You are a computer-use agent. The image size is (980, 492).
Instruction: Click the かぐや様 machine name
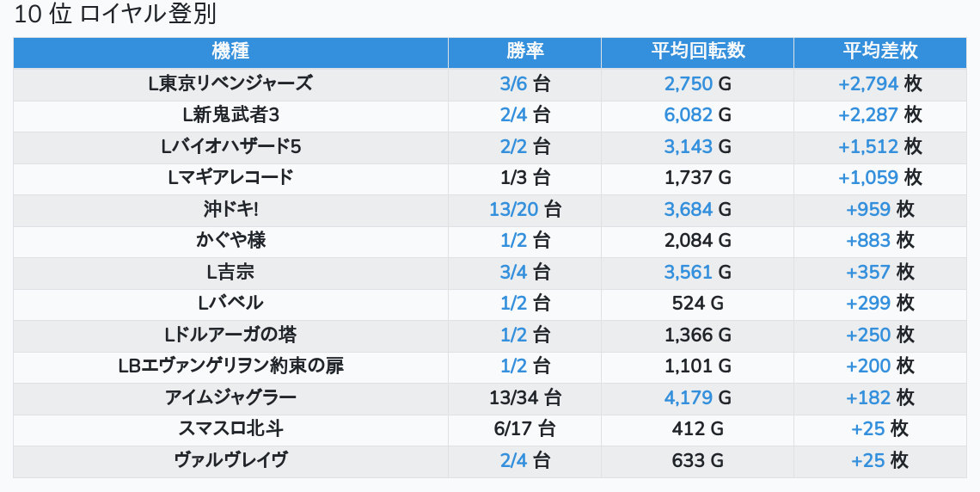[x=230, y=241]
